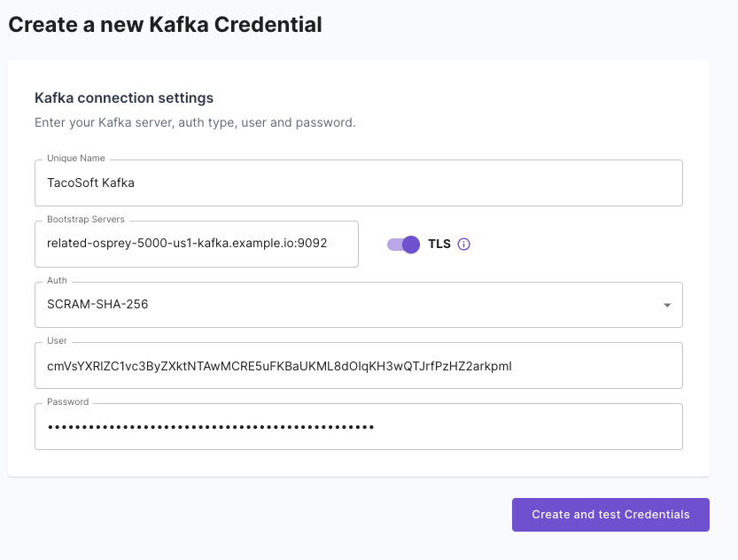The image size is (738, 560).
Task: Click the TLS label text
Action: tap(438, 244)
